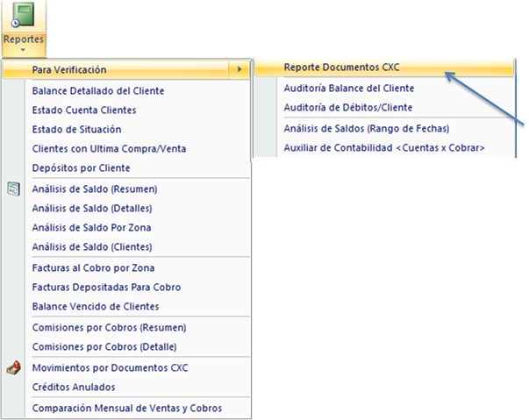This screenshot has width=529, height=420.
Task: Select Análisis de Saldos (Rango de Fechas)
Action: tap(367, 129)
